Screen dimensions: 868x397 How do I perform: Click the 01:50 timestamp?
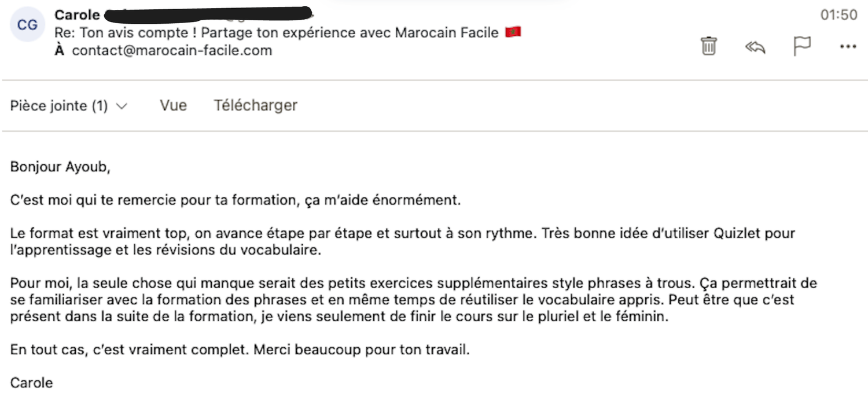(839, 15)
